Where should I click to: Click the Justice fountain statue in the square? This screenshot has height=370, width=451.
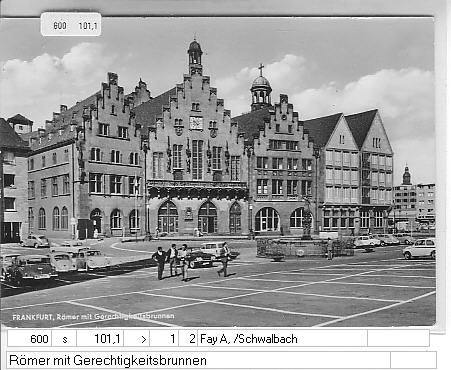click(307, 218)
